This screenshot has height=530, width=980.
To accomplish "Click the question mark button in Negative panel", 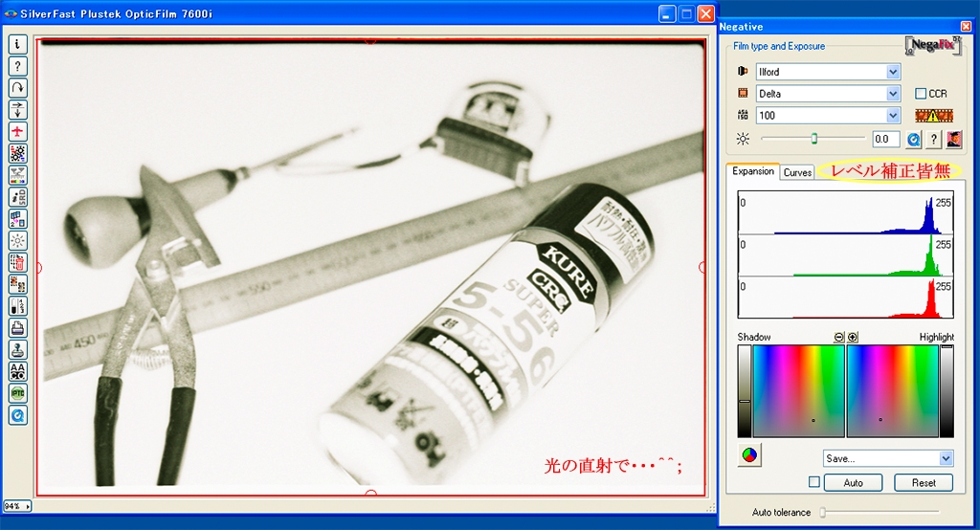I will pyautogui.click(x=933, y=140).
